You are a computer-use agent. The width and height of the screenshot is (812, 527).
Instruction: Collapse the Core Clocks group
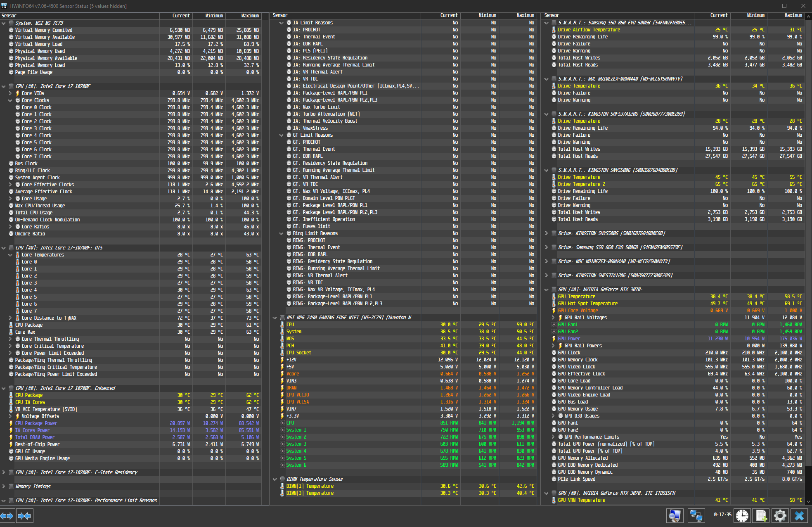10,100
